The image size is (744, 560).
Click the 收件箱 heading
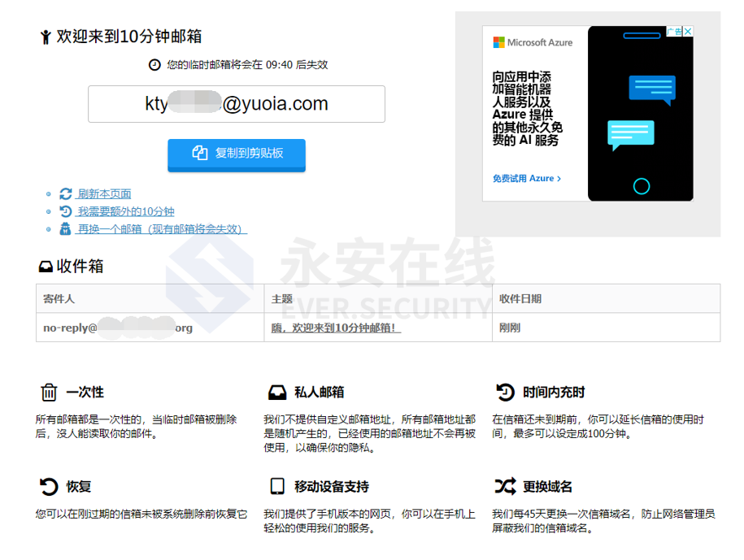80,267
